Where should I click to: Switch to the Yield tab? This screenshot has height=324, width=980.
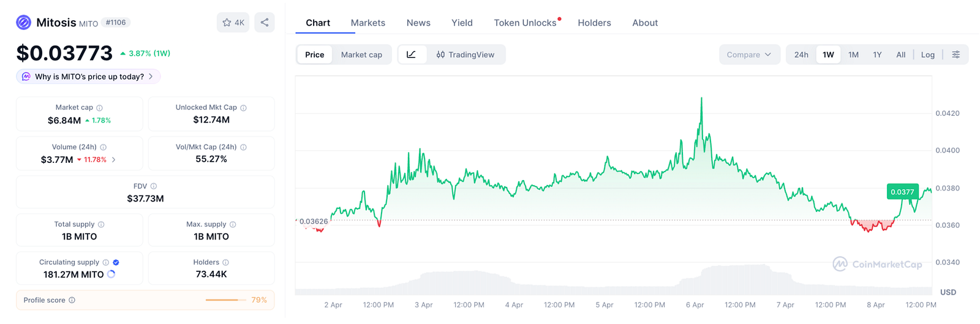coord(462,23)
